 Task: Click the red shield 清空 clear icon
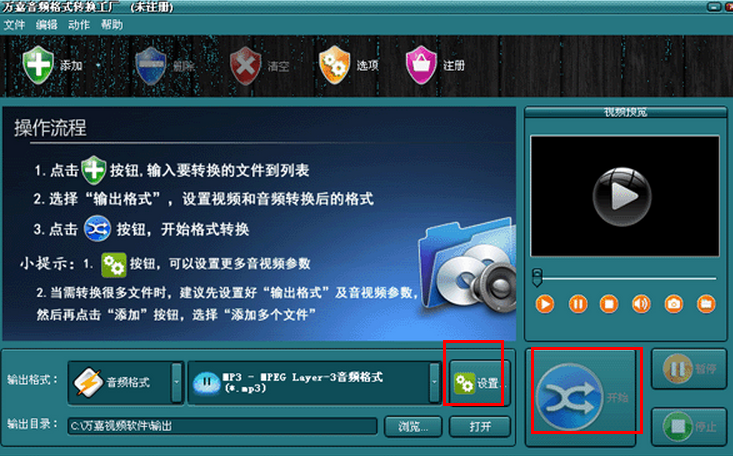tap(245, 65)
